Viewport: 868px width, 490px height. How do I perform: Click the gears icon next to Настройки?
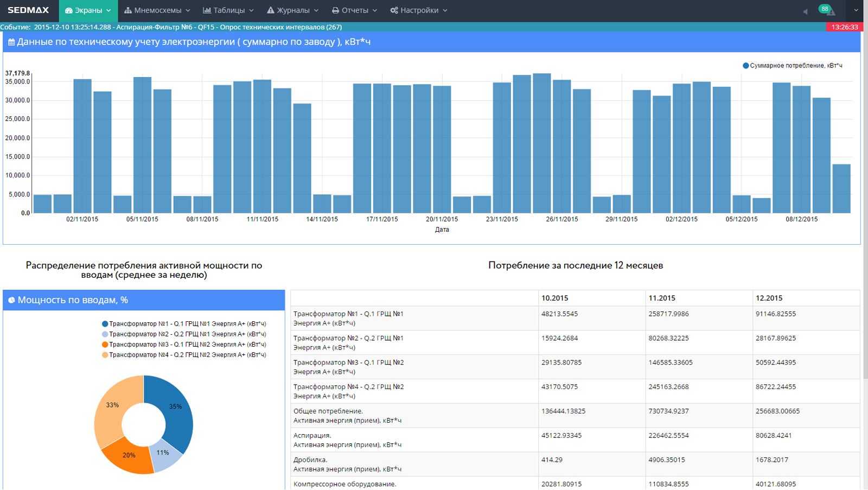pos(394,10)
